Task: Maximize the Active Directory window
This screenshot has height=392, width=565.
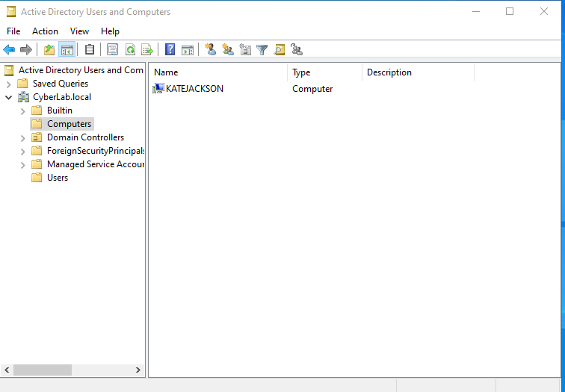Action: pyautogui.click(x=510, y=11)
